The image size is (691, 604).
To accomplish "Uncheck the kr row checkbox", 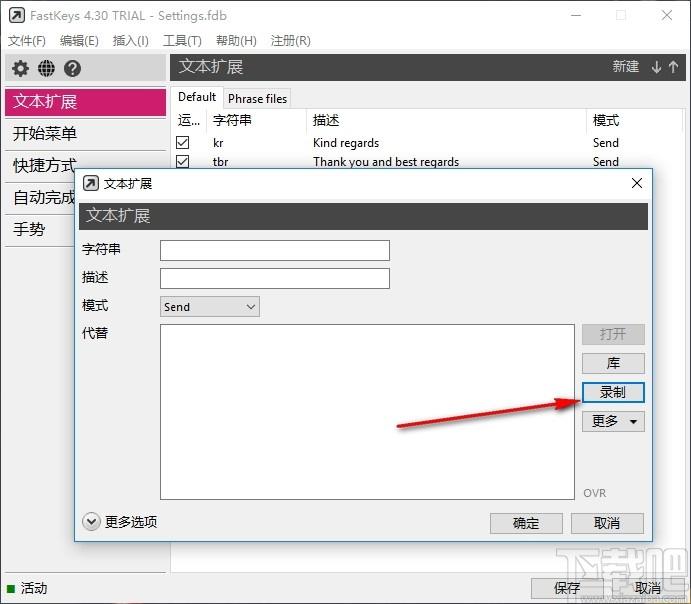I will [182, 142].
